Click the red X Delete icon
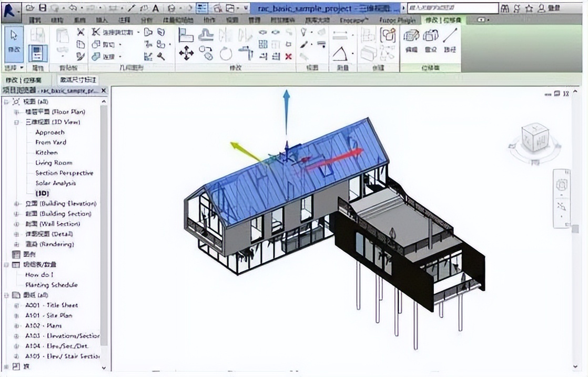The image size is (588, 377). pyautogui.click(x=288, y=56)
